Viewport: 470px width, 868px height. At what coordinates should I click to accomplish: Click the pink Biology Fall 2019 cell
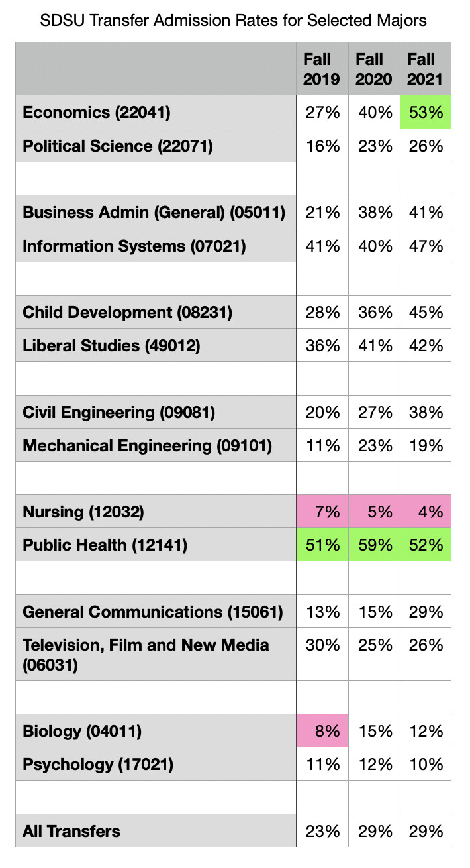click(322, 732)
